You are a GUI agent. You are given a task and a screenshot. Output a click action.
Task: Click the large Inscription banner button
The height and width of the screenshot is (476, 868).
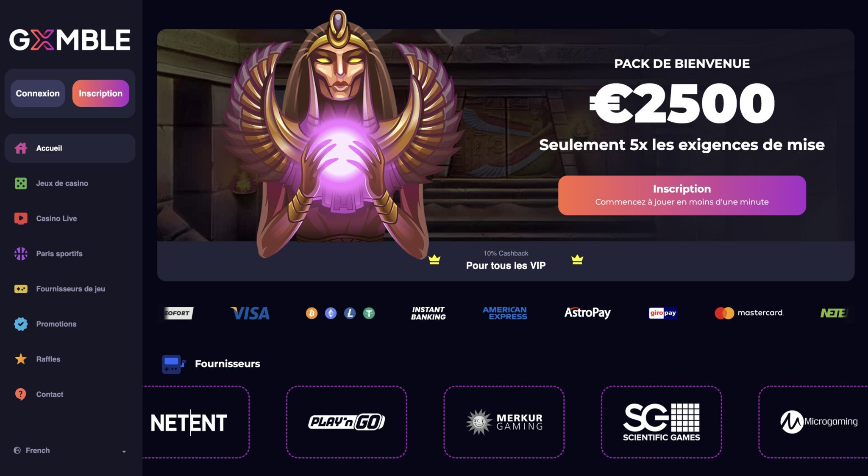click(x=682, y=195)
